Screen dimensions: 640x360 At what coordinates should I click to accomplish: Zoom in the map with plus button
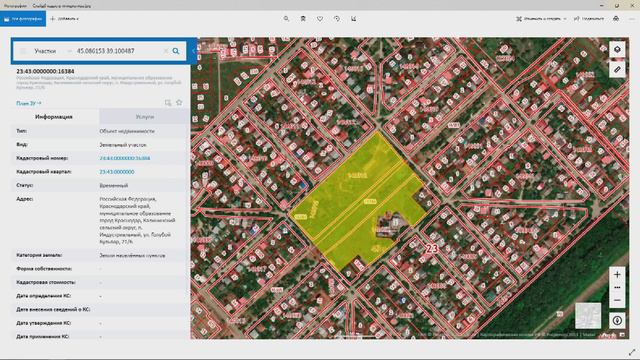[617, 275]
